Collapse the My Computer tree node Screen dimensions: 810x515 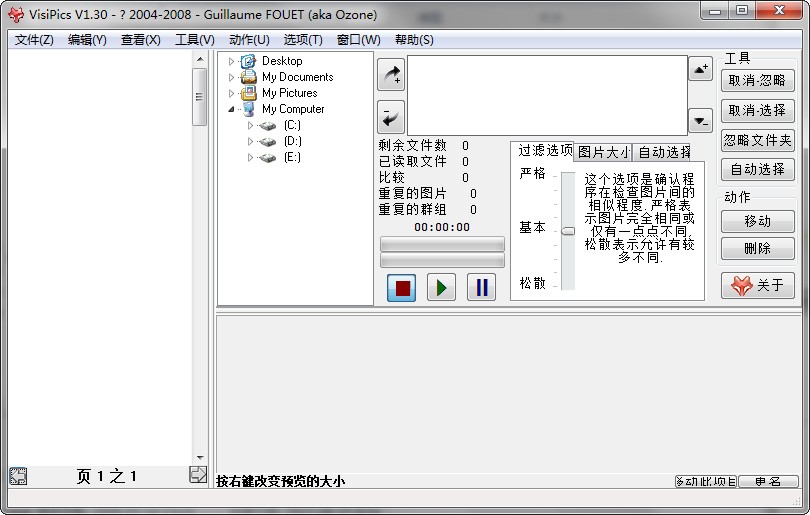tap(231, 110)
